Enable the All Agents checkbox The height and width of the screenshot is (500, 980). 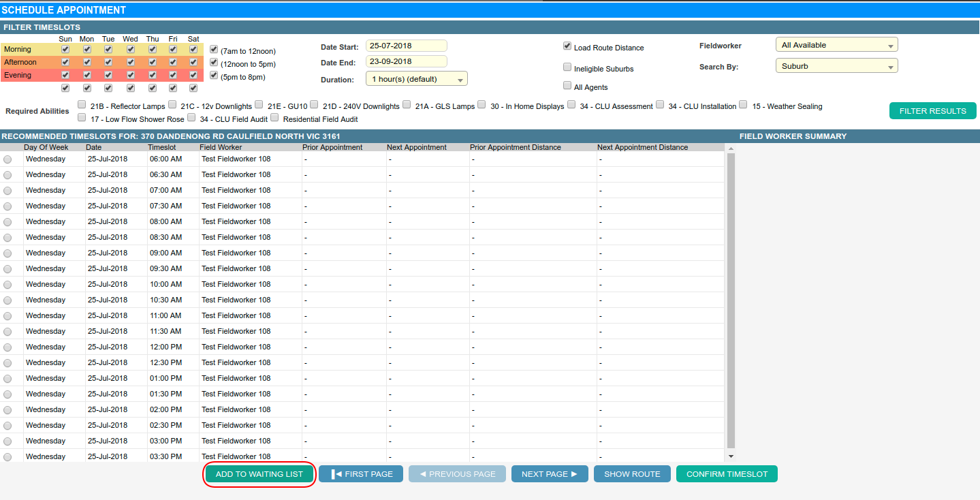pos(567,86)
